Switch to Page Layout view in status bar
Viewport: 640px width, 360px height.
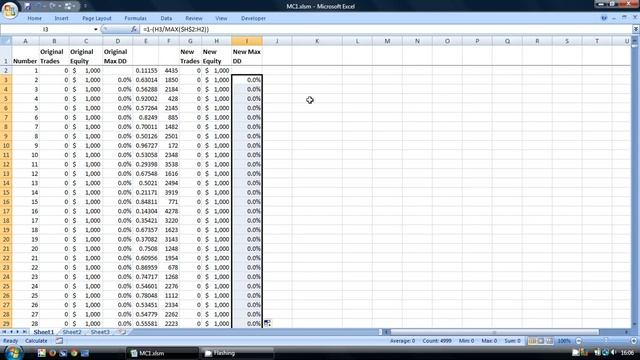(541, 341)
